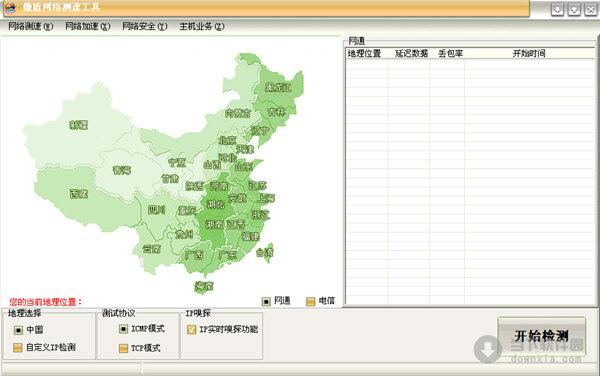Select 贵州 province on the map
This screenshot has height=376, width=600.
click(x=184, y=234)
